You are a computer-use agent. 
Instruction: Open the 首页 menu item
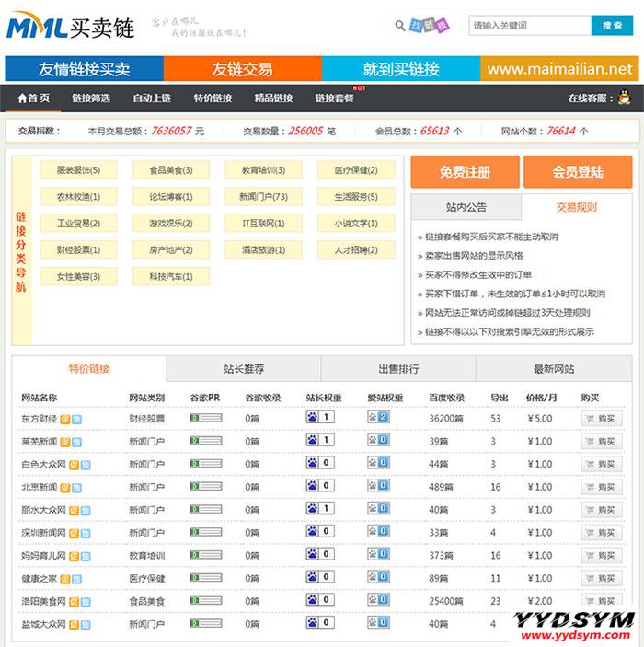point(34,98)
